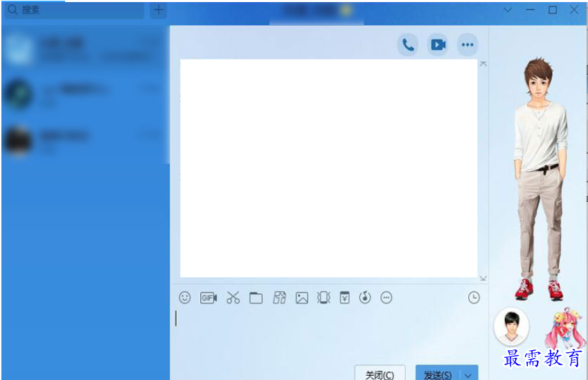588x380 pixels.
Task: Open the emoji picker smiley icon
Action: [x=184, y=297]
